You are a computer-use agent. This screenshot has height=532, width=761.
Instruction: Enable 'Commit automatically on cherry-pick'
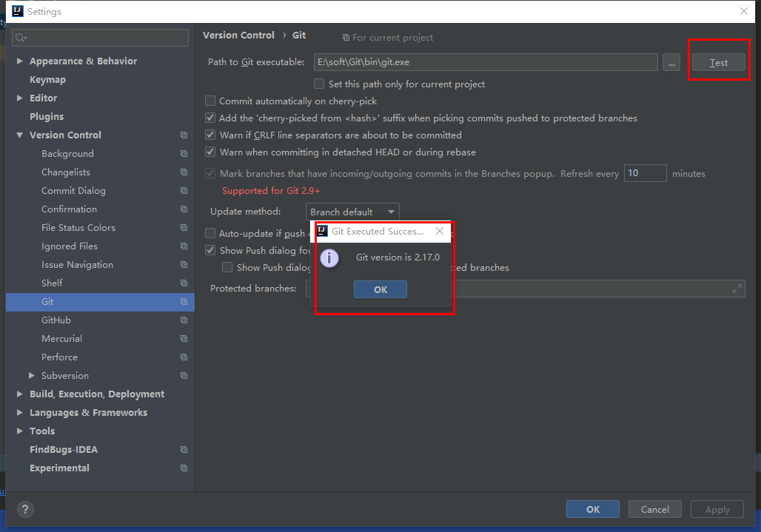tap(210, 101)
